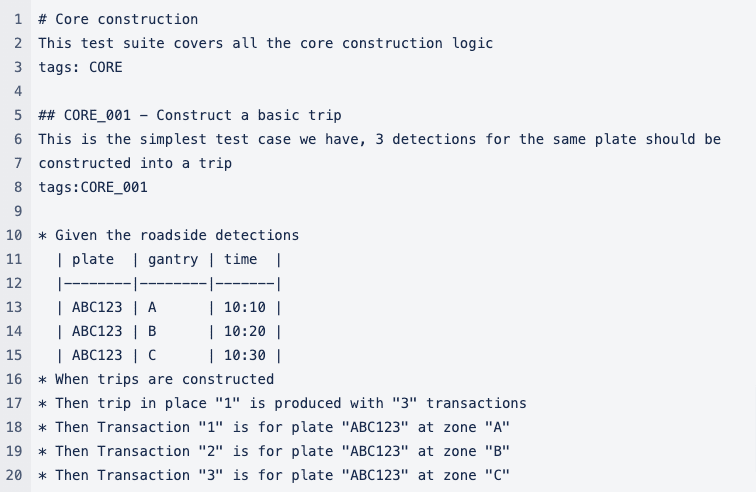Click zone "B" at the end of line 19
Image resolution: width=756 pixels, height=492 pixels.
(x=497, y=451)
